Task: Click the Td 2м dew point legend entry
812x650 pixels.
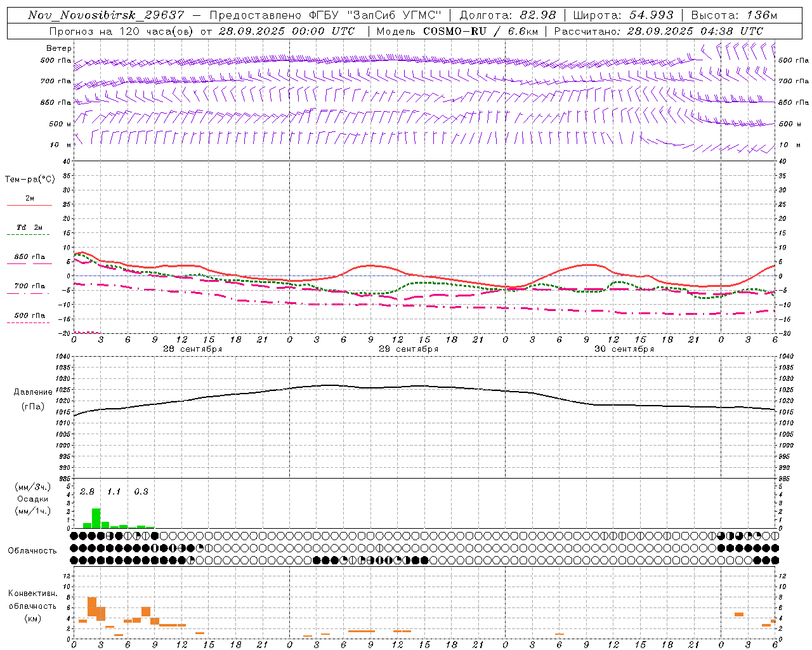Action: coord(30,227)
